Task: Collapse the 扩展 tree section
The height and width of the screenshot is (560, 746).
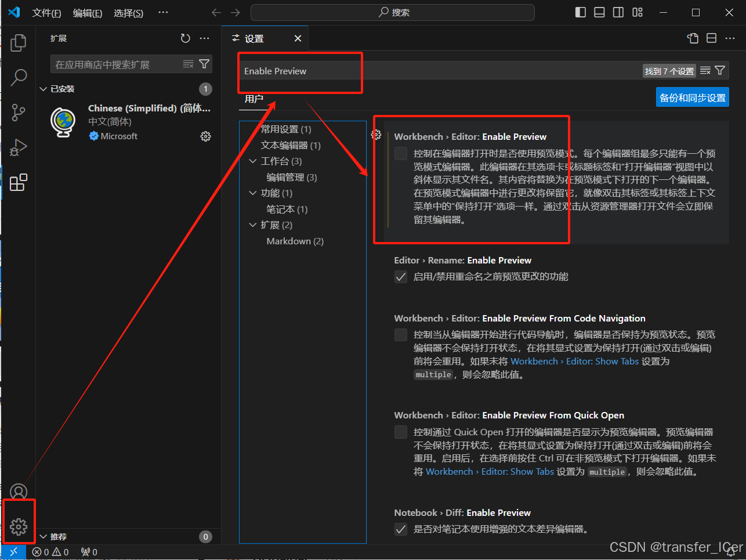Action: 252,225
